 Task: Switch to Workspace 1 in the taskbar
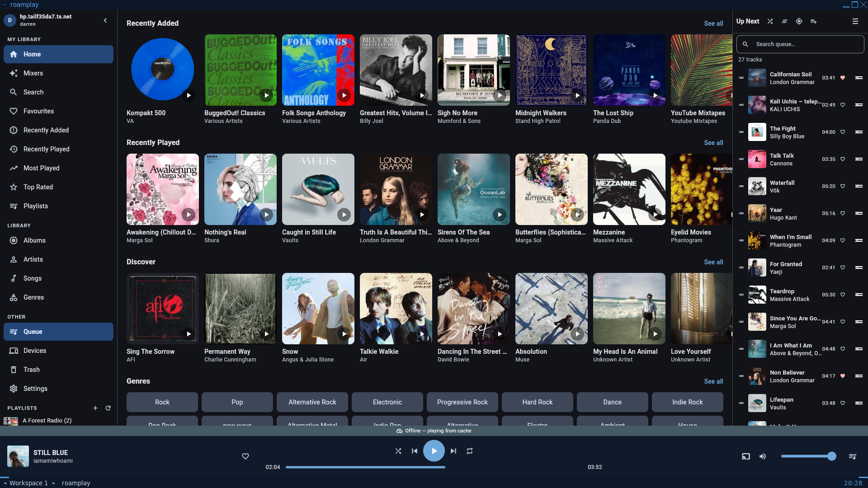point(28,483)
